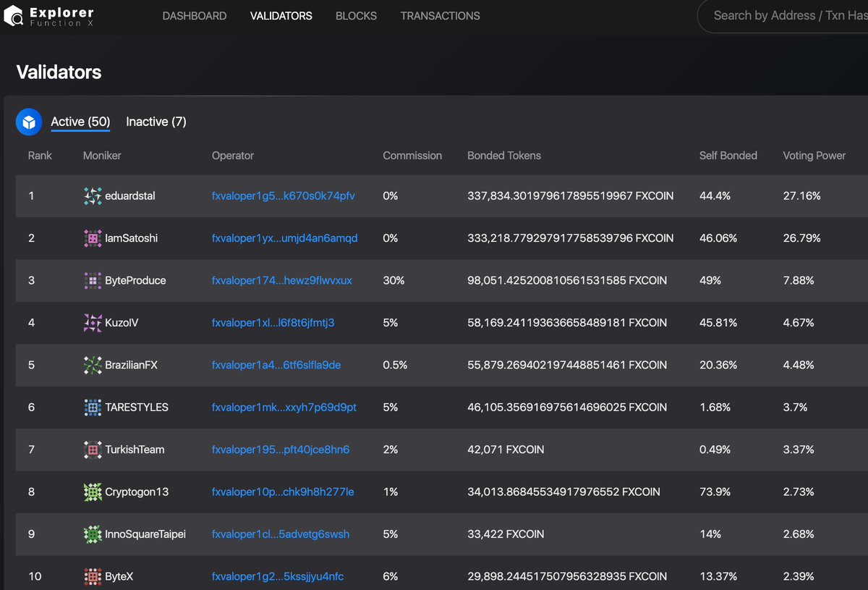Click the Voting Power column header
Screen dimensions: 868x590
click(x=814, y=156)
